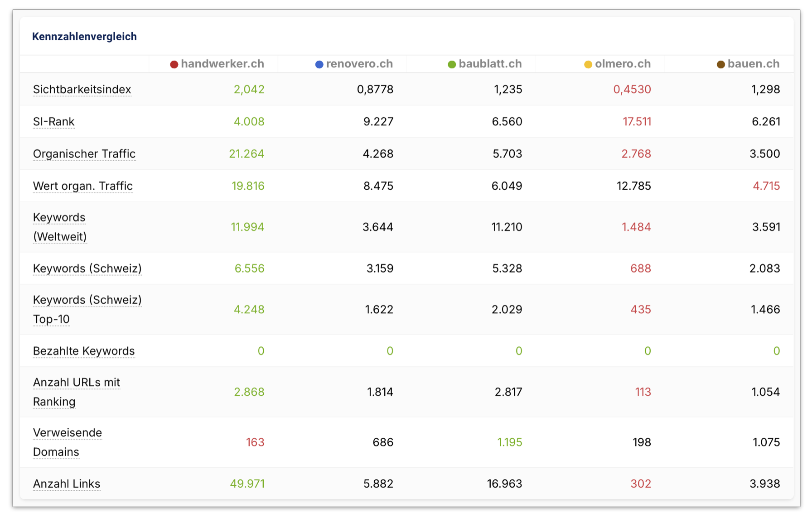Image resolution: width=812 pixels, height=517 pixels.
Task: Click the Kennzahlenvergleich heading
Action: pos(84,37)
